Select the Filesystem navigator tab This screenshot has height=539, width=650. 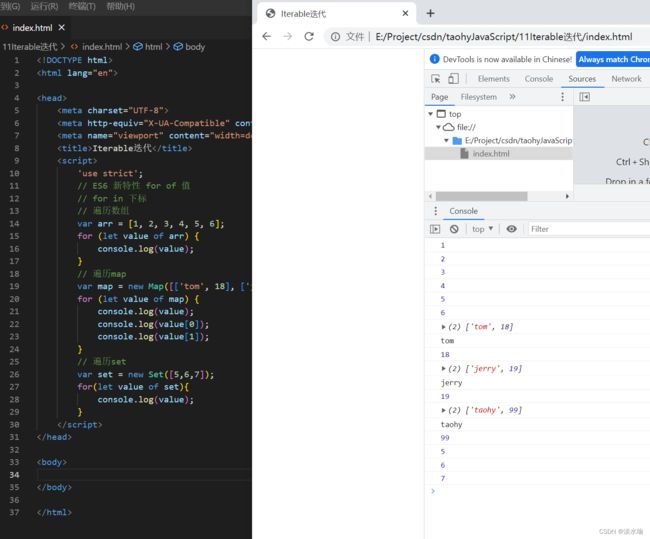pyautogui.click(x=478, y=97)
